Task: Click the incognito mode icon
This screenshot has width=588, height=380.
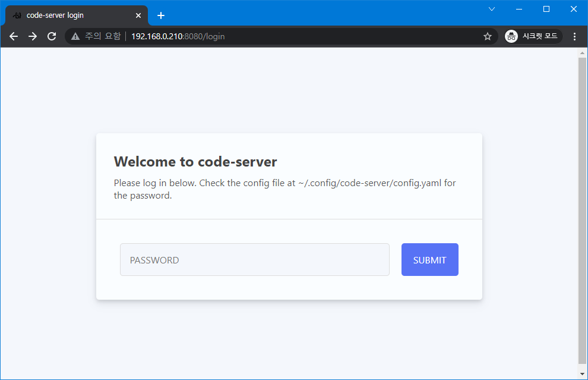Action: [511, 36]
